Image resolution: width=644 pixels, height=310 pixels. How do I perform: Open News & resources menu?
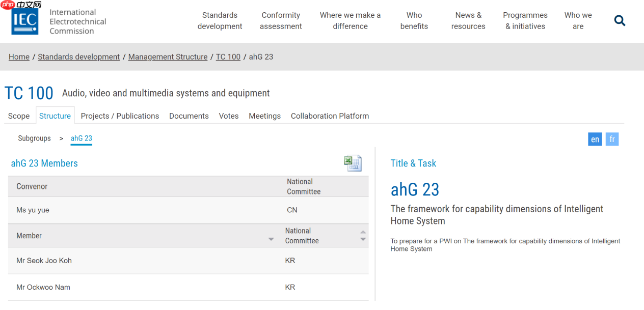[468, 21]
